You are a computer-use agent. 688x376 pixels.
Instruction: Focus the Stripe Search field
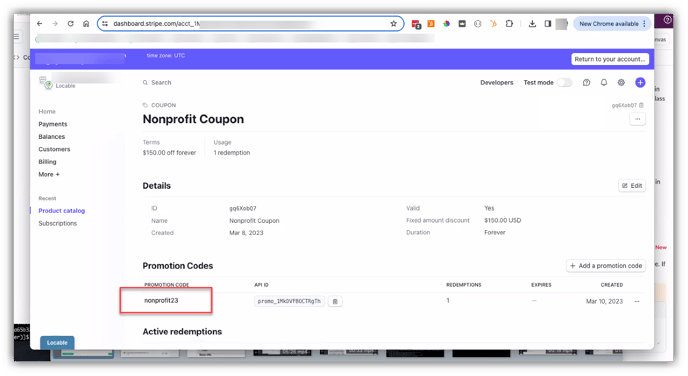coord(161,82)
